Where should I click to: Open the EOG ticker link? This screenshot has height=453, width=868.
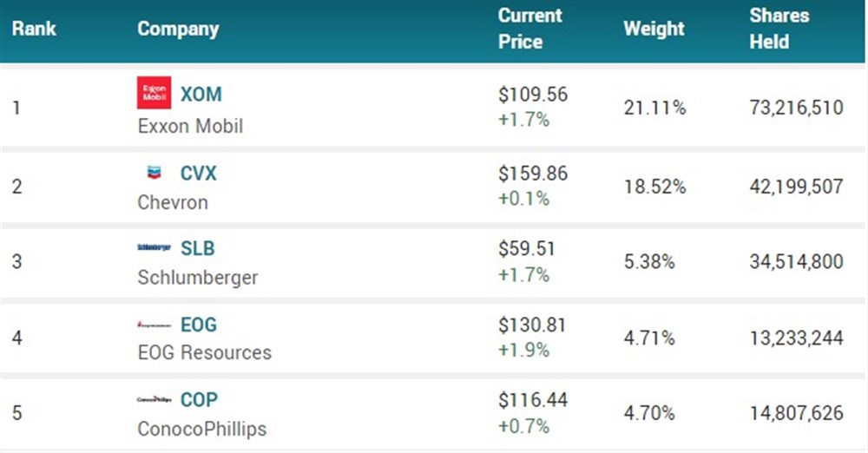point(199,325)
